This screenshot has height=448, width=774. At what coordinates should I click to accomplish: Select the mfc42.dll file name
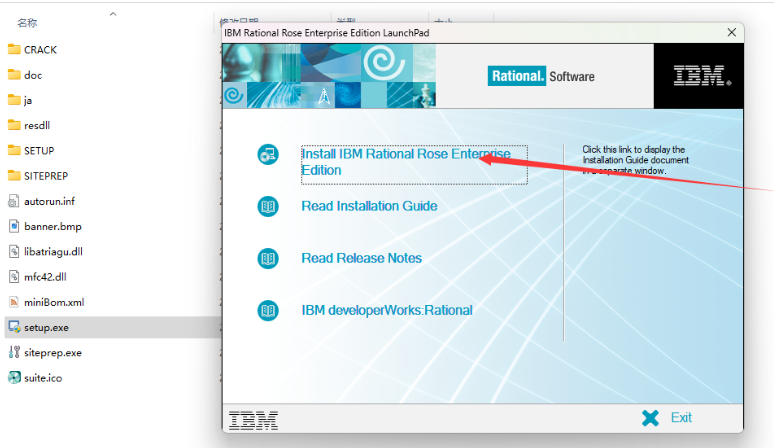45,277
